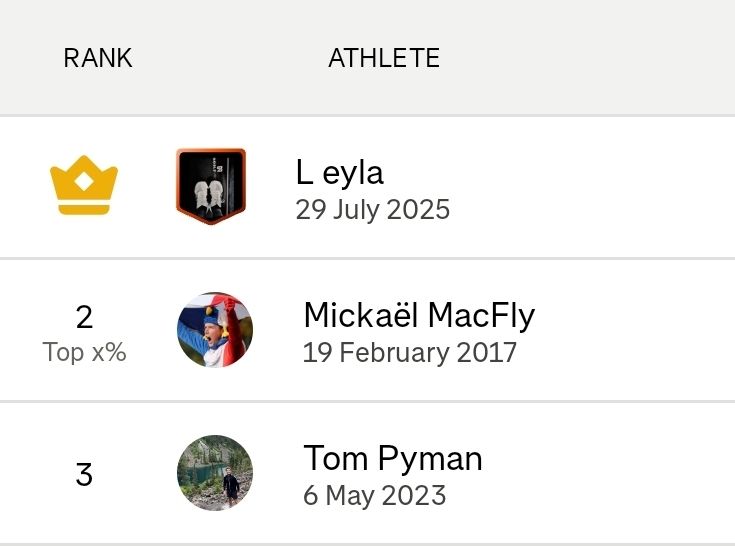The height and width of the screenshot is (546, 735).
Task: Open Mickaël MacFly's round profile photo
Action: pyautogui.click(x=215, y=329)
